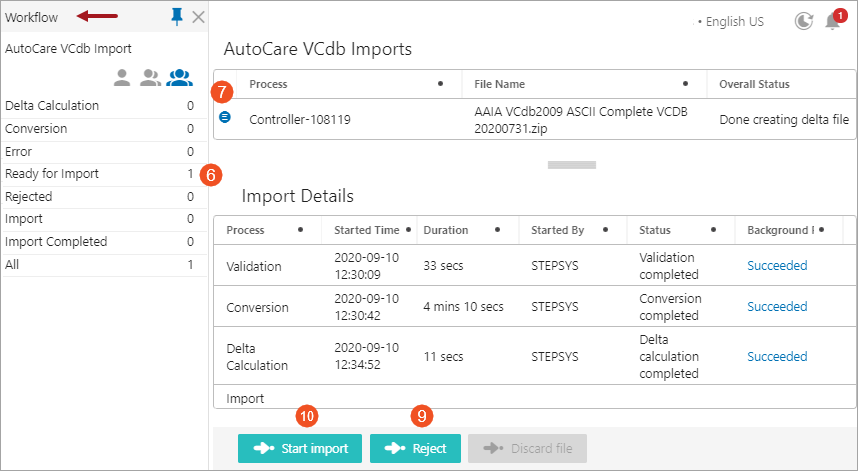Open Started Time column menu dot

408,230
